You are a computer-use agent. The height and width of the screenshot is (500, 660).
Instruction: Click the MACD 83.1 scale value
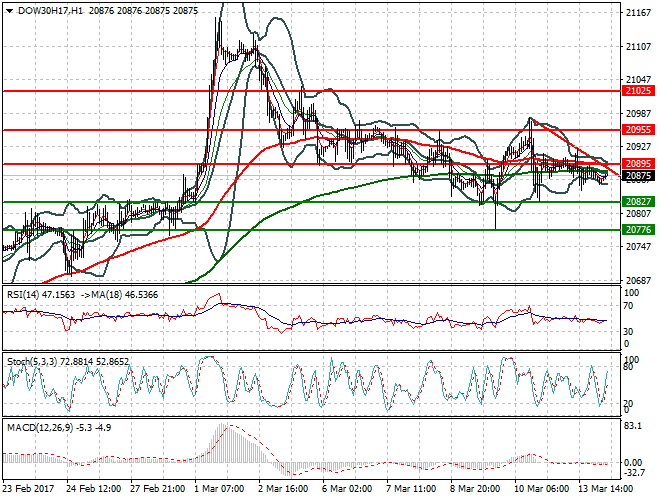(633, 428)
